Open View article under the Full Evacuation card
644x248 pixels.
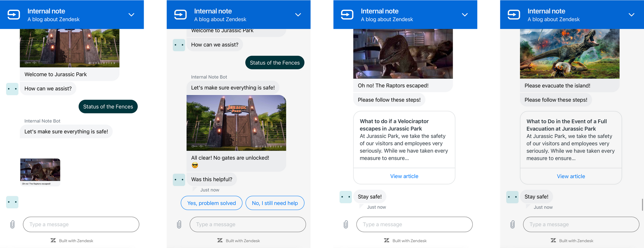[x=571, y=176]
